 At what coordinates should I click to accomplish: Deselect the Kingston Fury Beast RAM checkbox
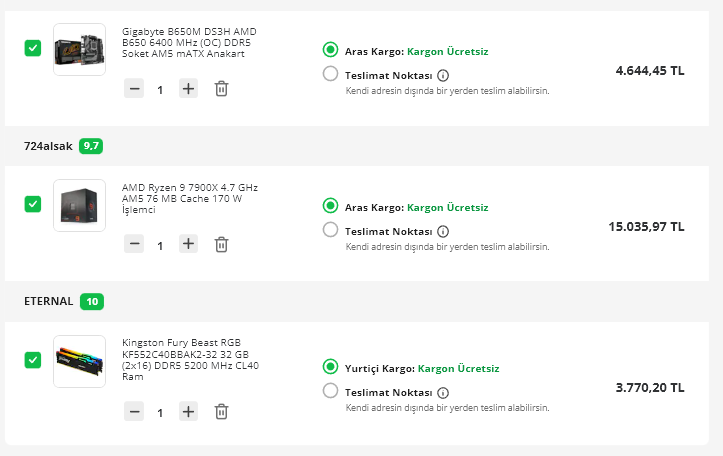[x=33, y=360]
